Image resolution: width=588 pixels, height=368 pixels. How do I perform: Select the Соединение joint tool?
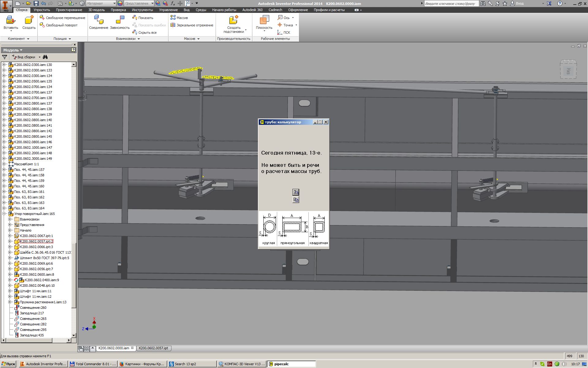coord(98,20)
